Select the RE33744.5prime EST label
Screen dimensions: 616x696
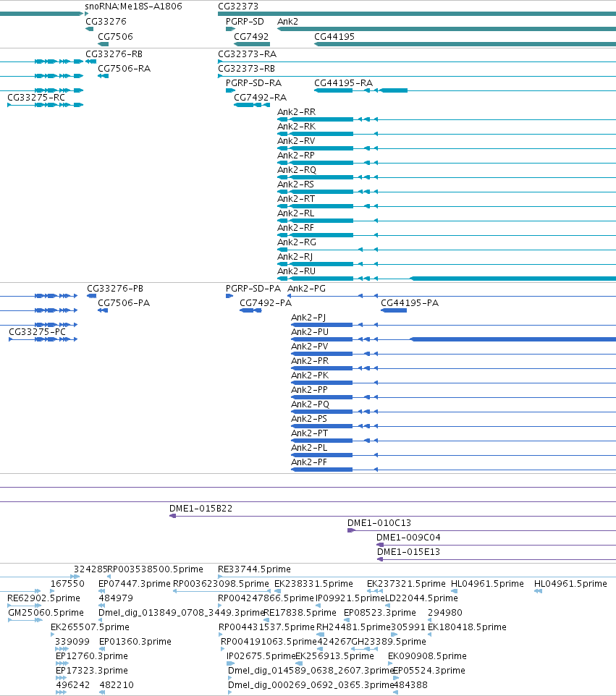pos(254,569)
